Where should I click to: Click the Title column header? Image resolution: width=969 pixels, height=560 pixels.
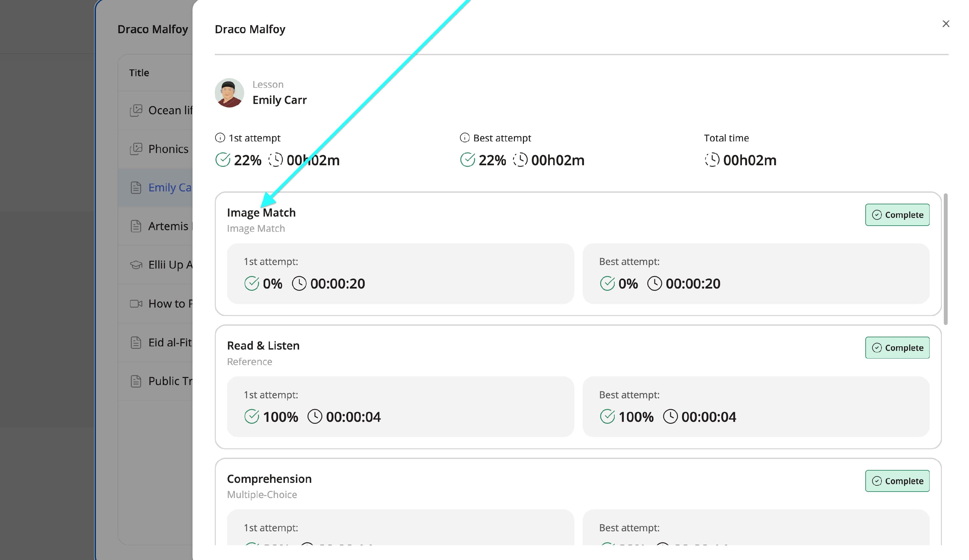point(139,73)
